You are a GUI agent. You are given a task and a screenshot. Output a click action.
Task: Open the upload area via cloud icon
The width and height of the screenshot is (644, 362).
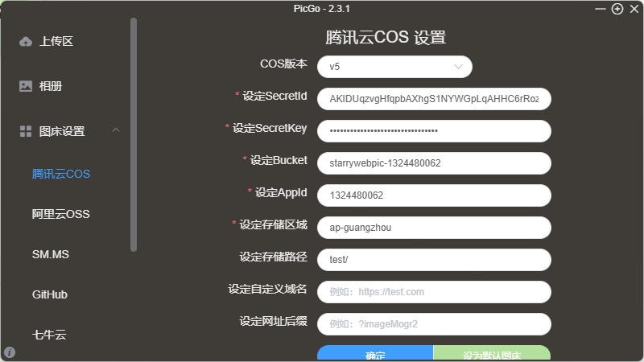tap(26, 42)
